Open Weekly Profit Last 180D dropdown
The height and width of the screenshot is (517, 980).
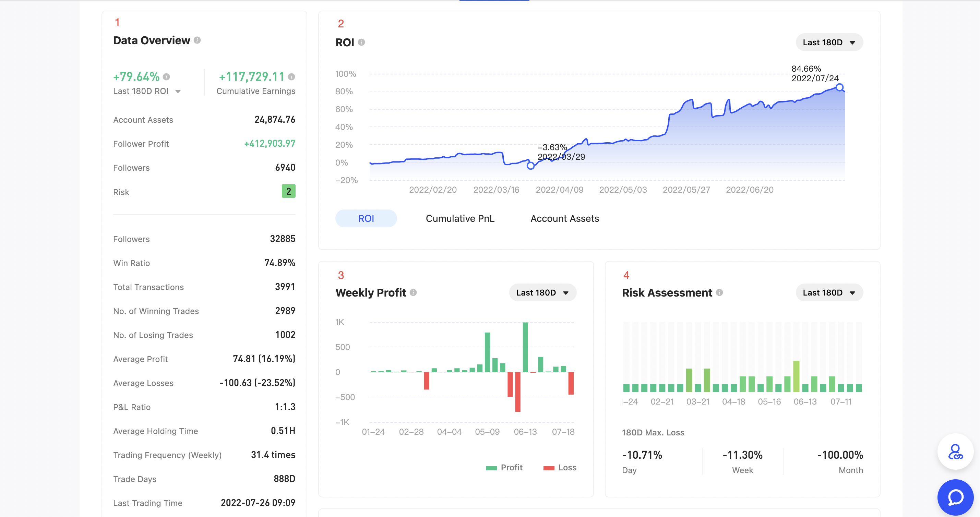tap(542, 292)
